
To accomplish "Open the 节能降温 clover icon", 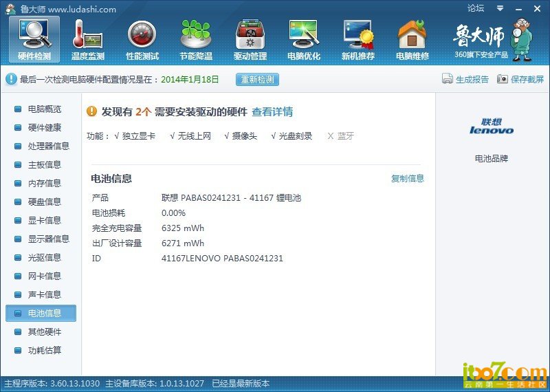I will [196, 40].
